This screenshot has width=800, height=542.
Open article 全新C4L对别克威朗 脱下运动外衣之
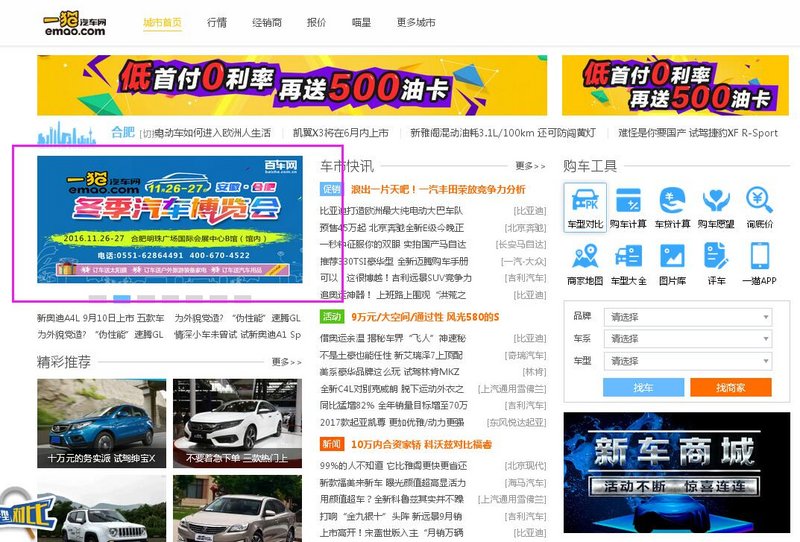point(392,389)
